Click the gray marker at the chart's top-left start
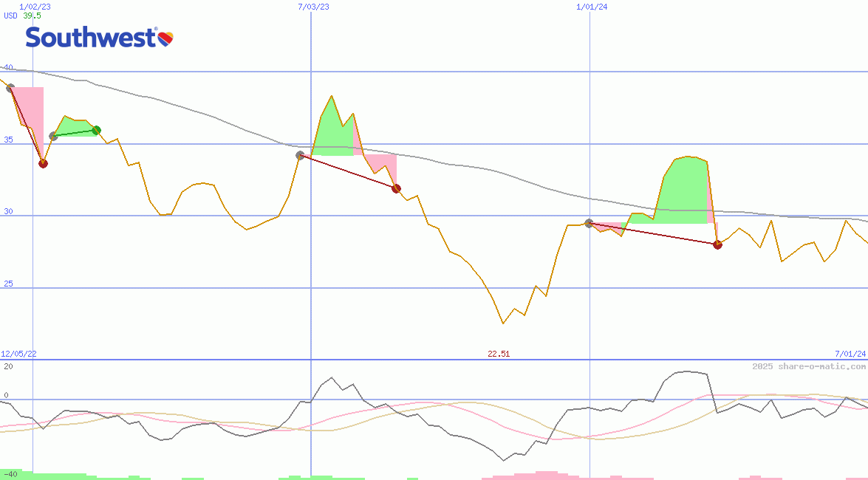The height and width of the screenshot is (480, 868). [x=10, y=88]
